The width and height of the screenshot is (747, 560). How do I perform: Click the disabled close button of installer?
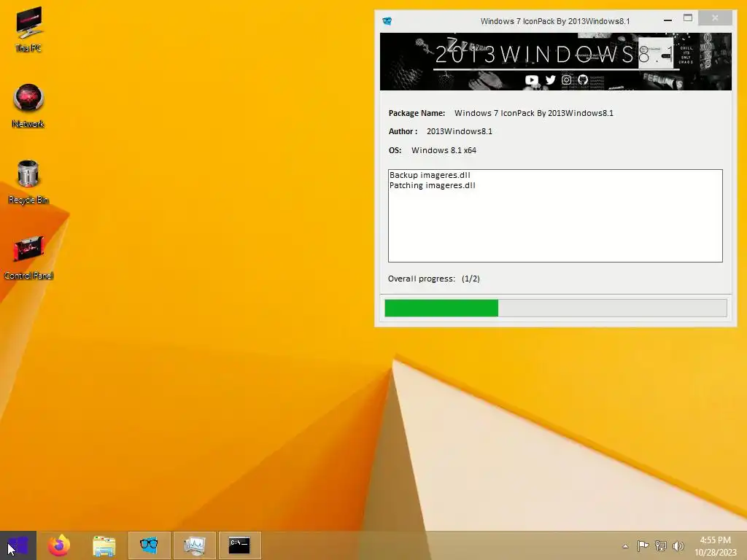tap(715, 18)
